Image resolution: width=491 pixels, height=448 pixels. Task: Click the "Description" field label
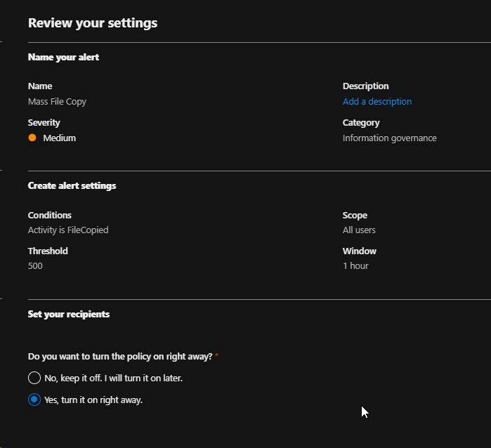[365, 86]
